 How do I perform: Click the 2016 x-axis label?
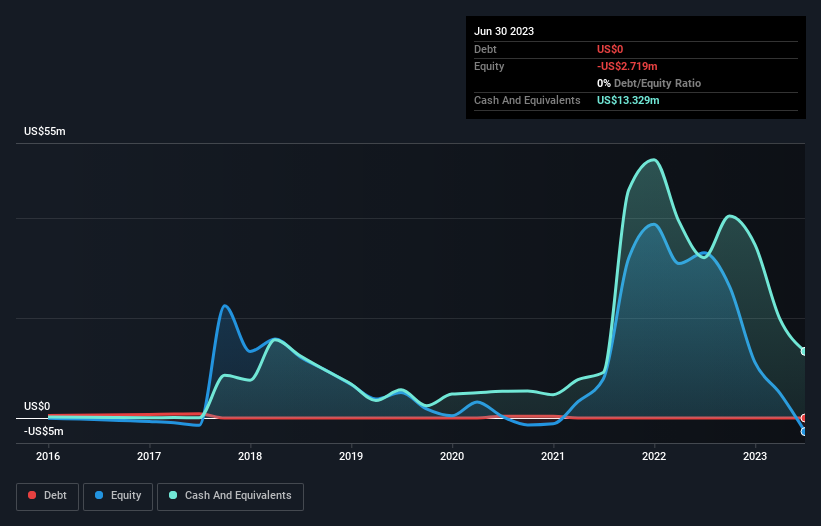pos(48,456)
